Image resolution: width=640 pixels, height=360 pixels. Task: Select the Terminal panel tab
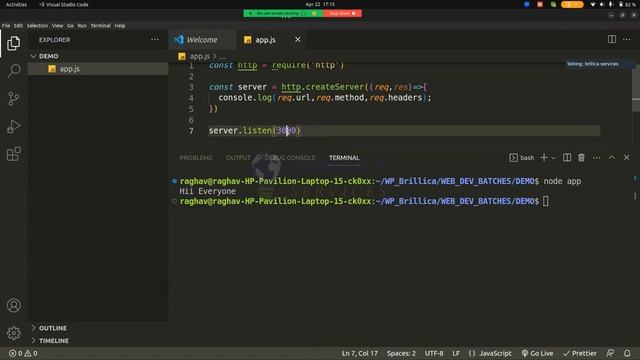[x=344, y=158]
